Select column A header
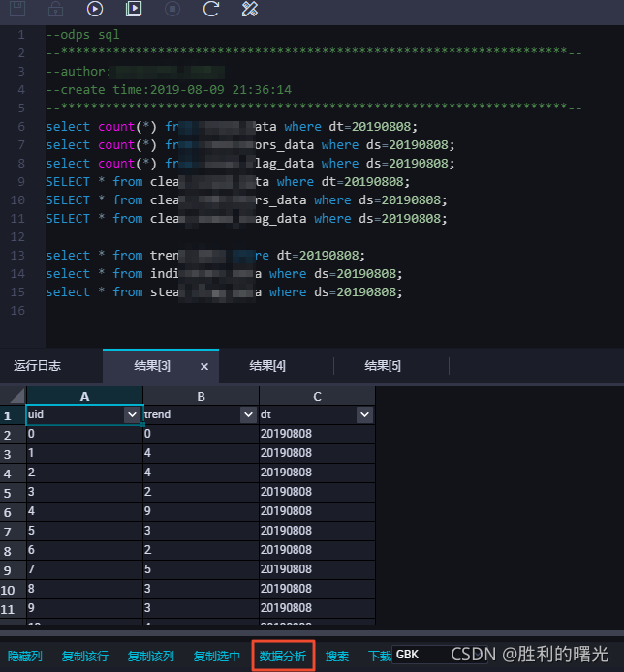Viewport: 624px width, 672px height. pyautogui.click(x=84, y=396)
